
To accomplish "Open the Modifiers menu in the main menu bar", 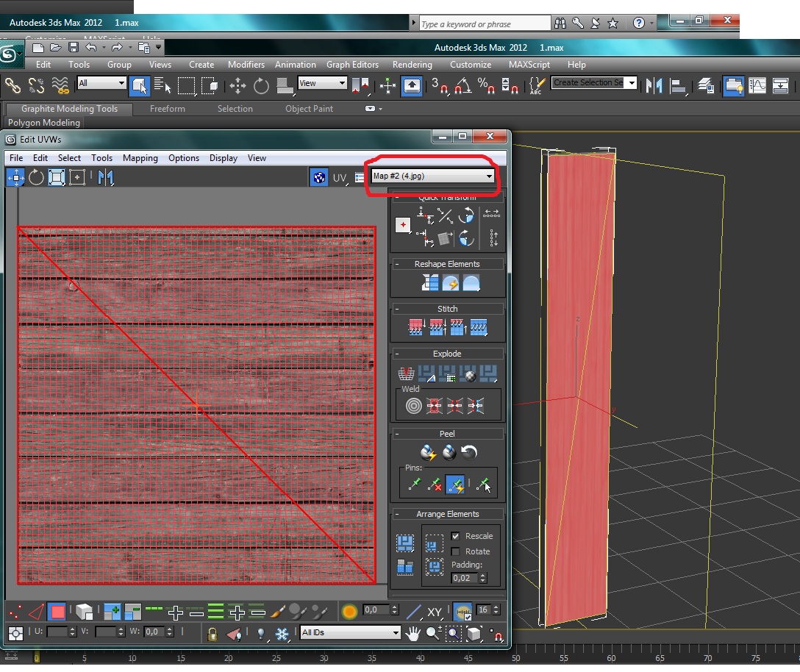I will [246, 65].
